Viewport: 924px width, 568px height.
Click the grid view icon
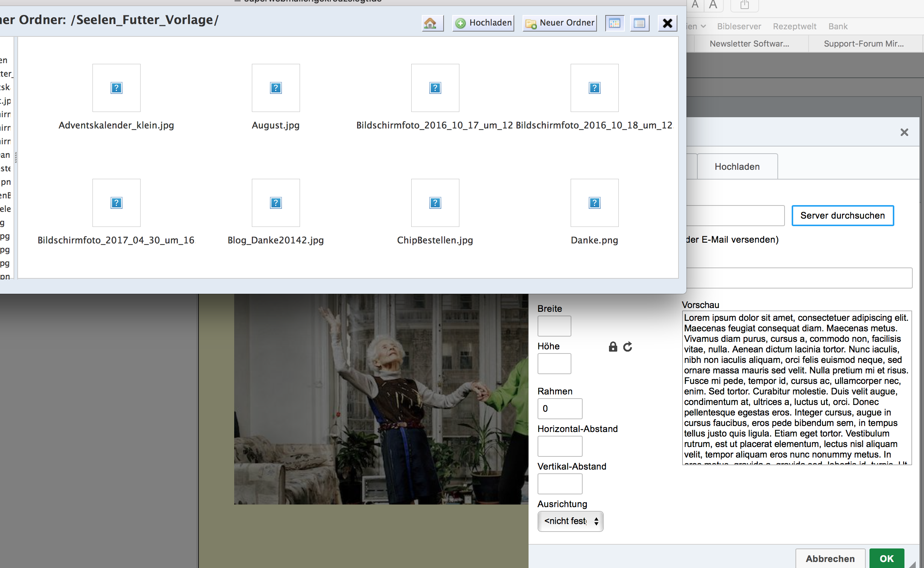point(615,23)
